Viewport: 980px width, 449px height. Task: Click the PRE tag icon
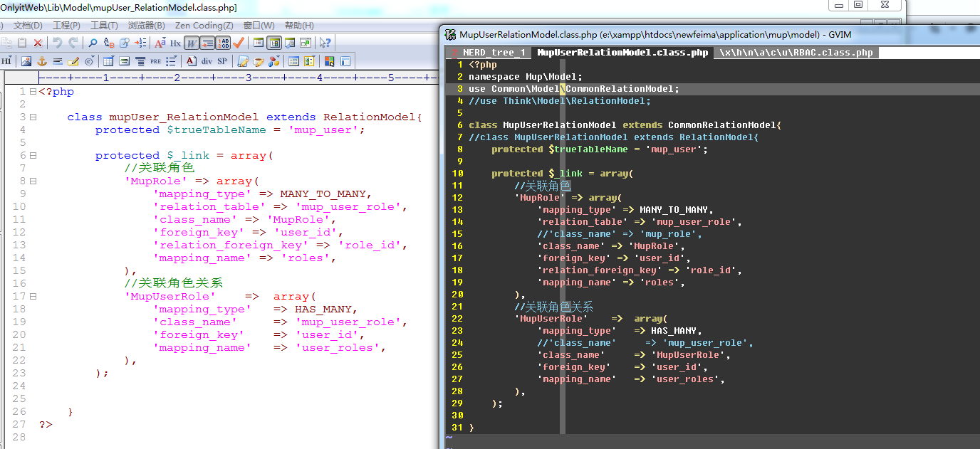(155, 61)
